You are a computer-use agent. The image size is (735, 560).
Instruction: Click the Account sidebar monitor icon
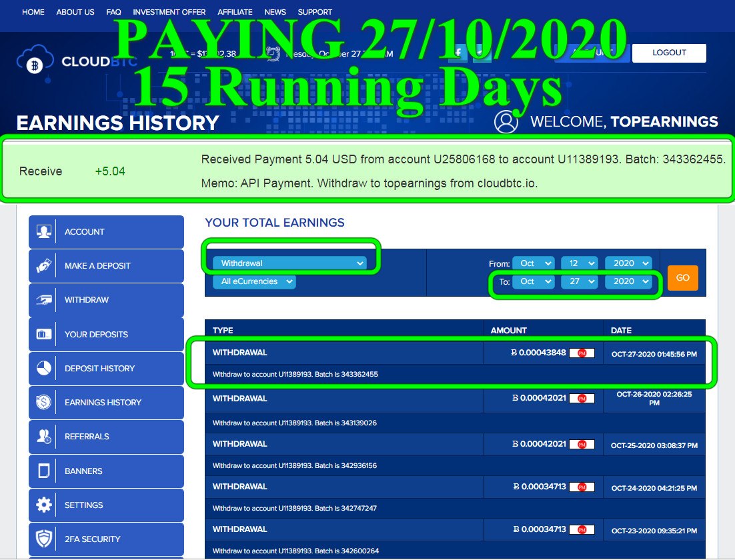click(x=43, y=231)
